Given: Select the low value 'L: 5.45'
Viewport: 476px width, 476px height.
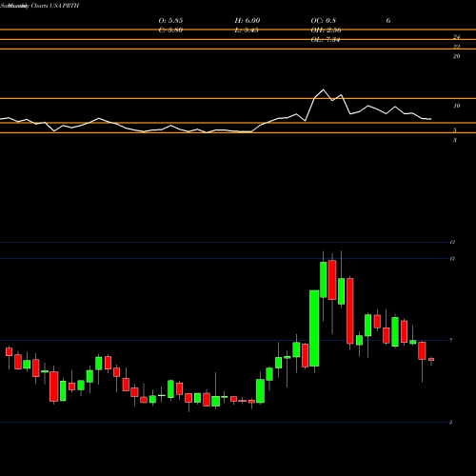Looking at the screenshot, I should 247,30.
